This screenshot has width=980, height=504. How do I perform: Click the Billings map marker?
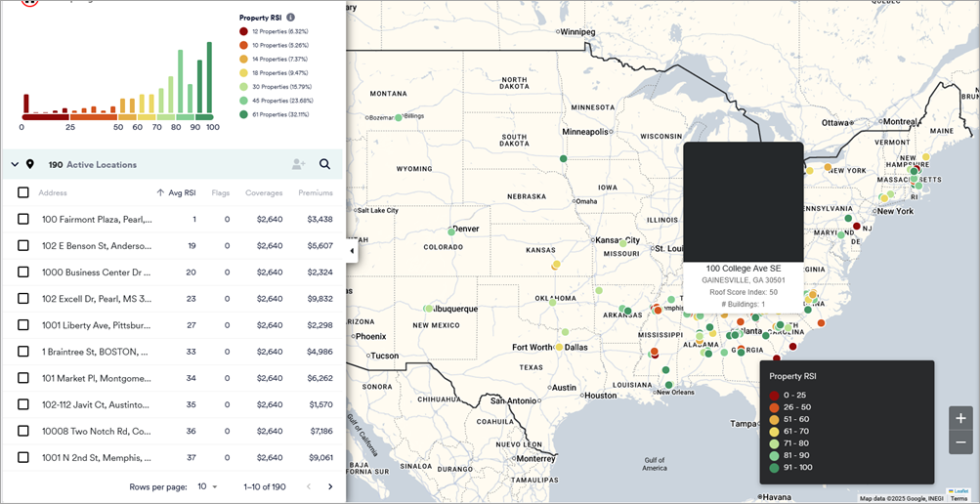[398, 117]
